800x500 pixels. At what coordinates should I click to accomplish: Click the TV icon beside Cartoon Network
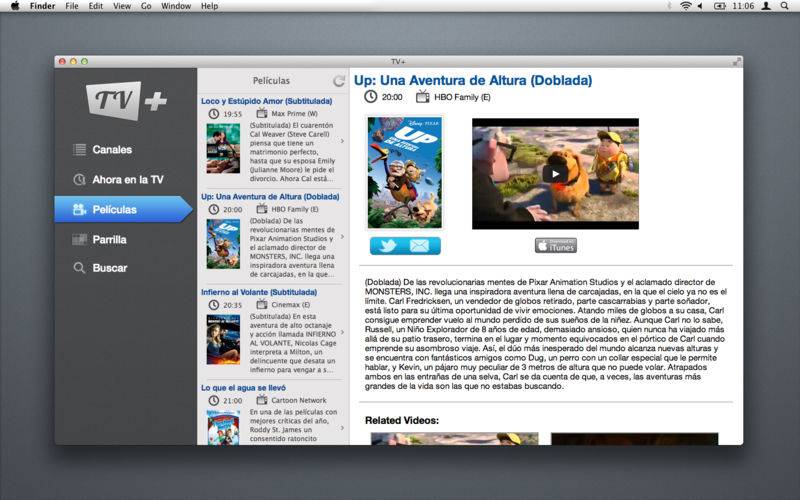pyautogui.click(x=262, y=400)
